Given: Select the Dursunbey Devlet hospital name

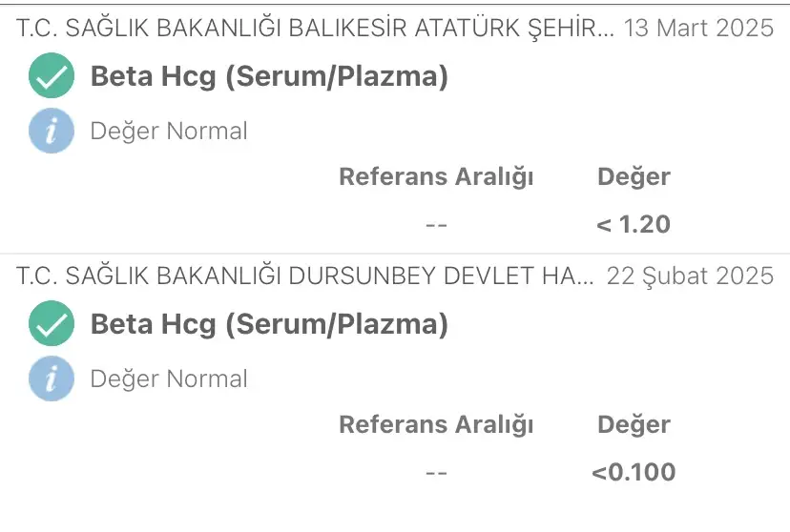Looking at the screenshot, I should click(x=306, y=276).
